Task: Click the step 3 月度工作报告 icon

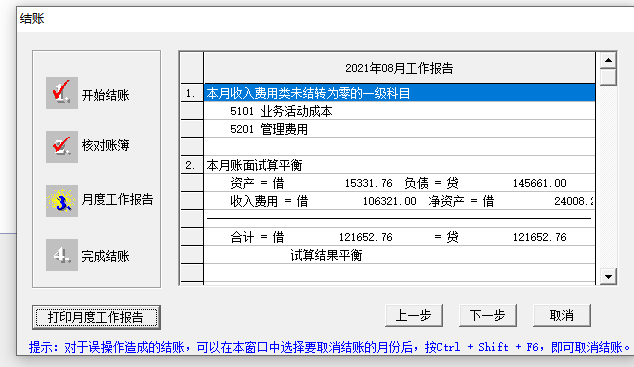Action: pyautogui.click(x=61, y=201)
